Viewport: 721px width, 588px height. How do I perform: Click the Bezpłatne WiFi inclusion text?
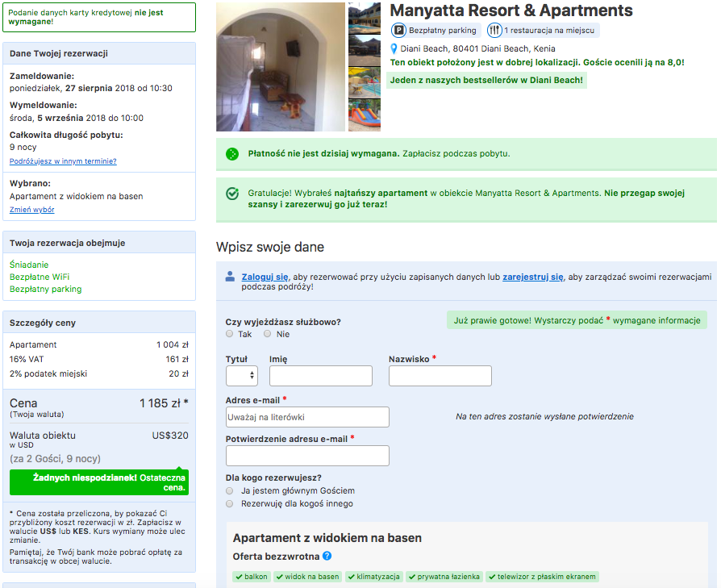40,277
